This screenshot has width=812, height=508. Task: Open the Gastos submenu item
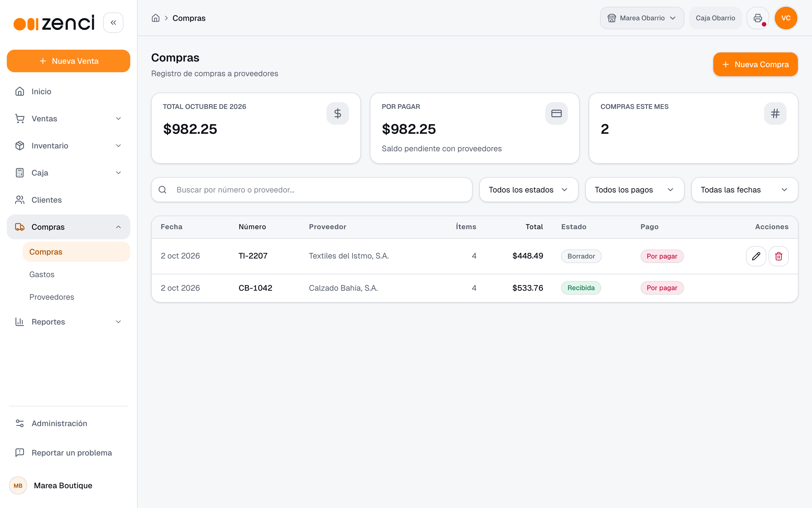(76, 275)
